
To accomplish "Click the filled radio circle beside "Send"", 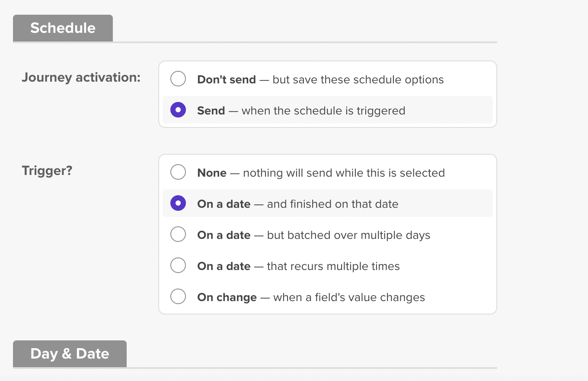I will pyautogui.click(x=178, y=110).
